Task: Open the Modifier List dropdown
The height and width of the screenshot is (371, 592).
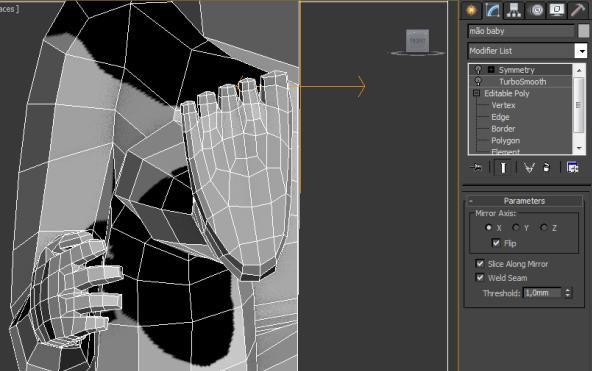Action: tap(581, 51)
